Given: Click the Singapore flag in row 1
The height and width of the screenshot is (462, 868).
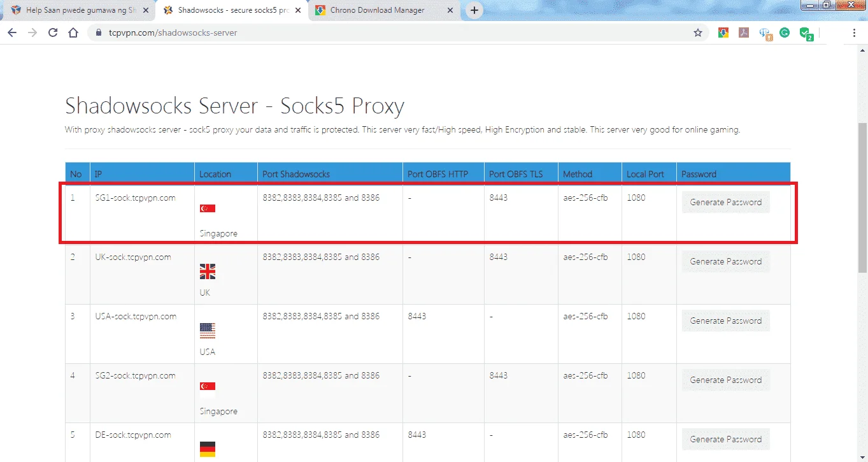Looking at the screenshot, I should coord(208,208).
